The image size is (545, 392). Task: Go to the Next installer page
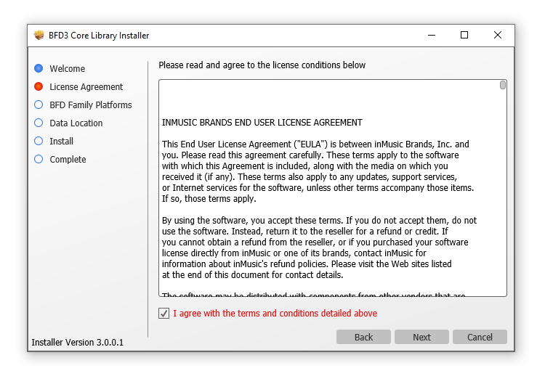[421, 337]
